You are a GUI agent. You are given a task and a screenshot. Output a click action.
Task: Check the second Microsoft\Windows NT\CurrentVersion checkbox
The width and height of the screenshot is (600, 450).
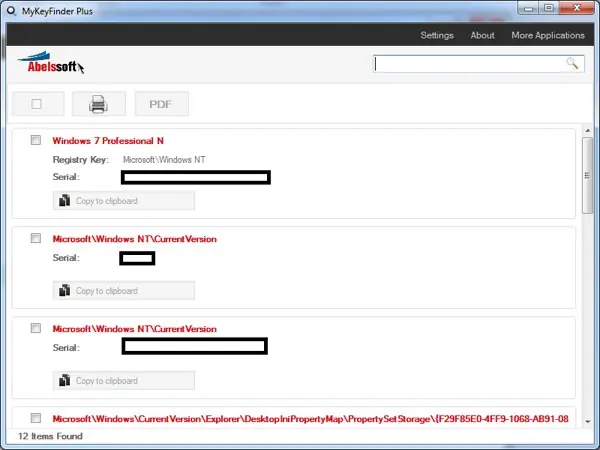tap(36, 328)
